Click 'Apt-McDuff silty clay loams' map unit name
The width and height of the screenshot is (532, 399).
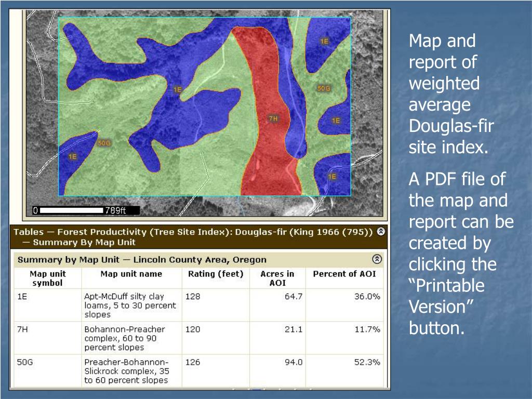[130, 305]
